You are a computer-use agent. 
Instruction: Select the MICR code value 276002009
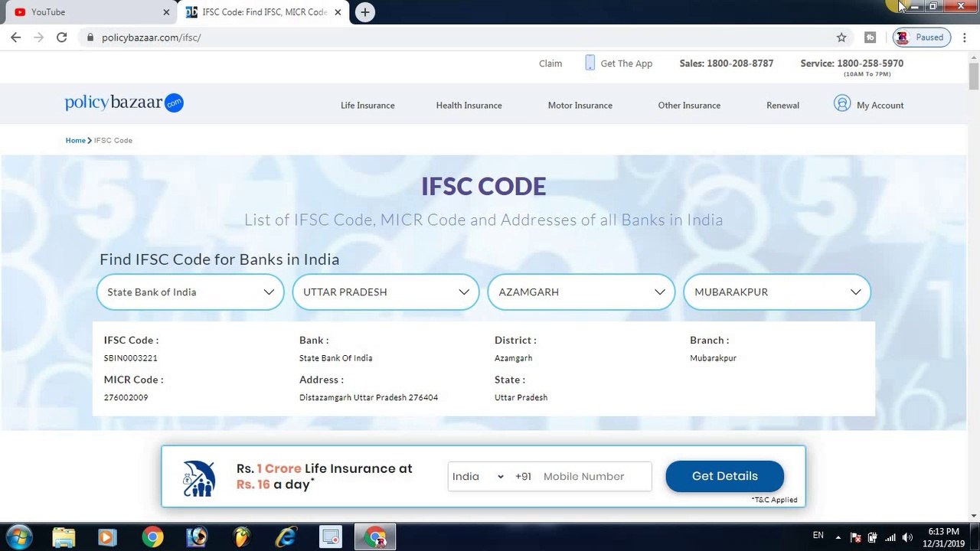coord(126,398)
